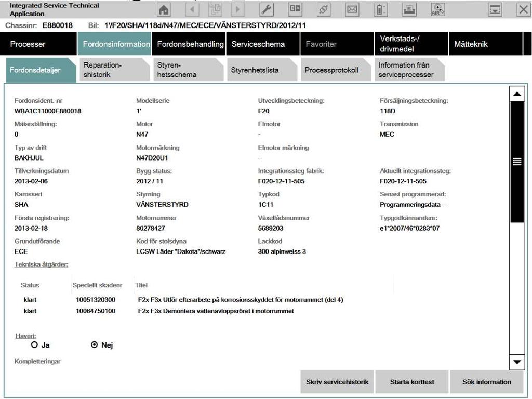Click the Styrning value VÄNSTERSTYRD
Image resolution: width=532 pixels, height=399 pixels.
click(x=162, y=205)
